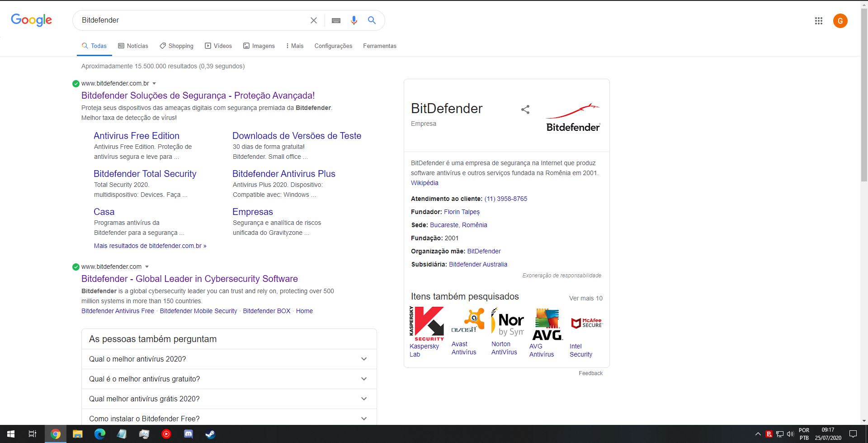The width and height of the screenshot is (868, 443).
Task: Expand 'Qual melhor antivírus grátis 2020?' question
Action: pos(229,399)
